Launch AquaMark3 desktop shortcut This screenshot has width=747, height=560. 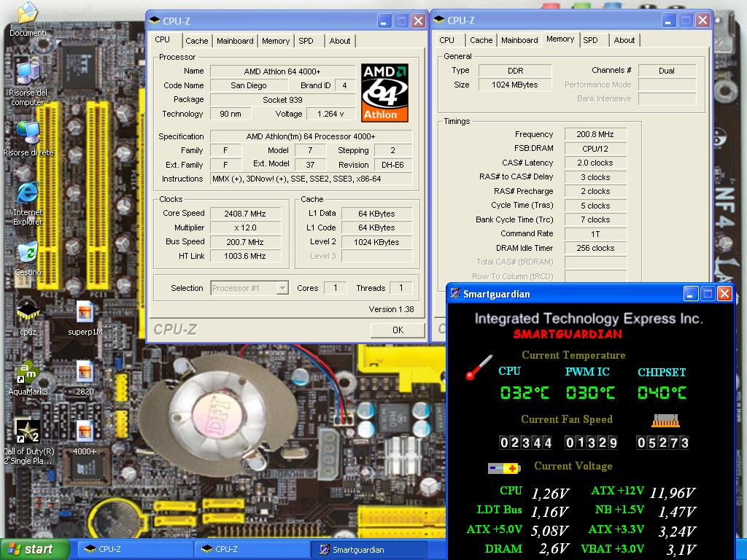[28, 373]
